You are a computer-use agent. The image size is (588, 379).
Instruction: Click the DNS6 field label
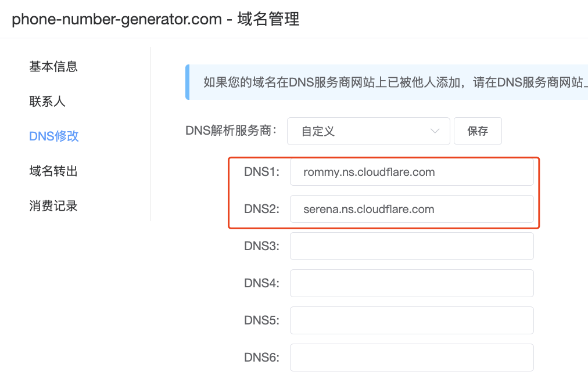tap(262, 358)
